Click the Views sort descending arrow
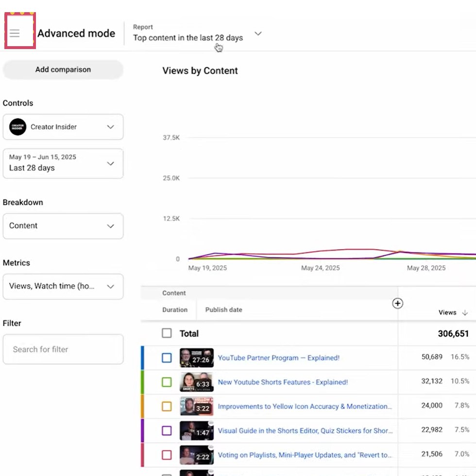This screenshot has width=476, height=476. 465,313
